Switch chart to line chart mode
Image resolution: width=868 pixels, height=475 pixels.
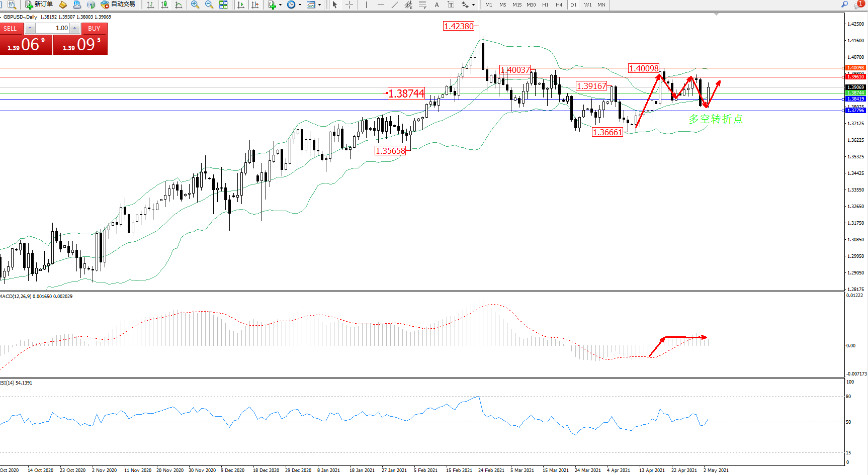179,5
